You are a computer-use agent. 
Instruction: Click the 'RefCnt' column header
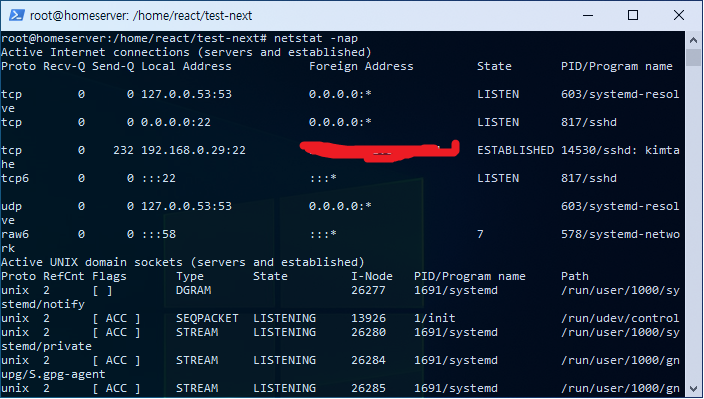click(64, 276)
